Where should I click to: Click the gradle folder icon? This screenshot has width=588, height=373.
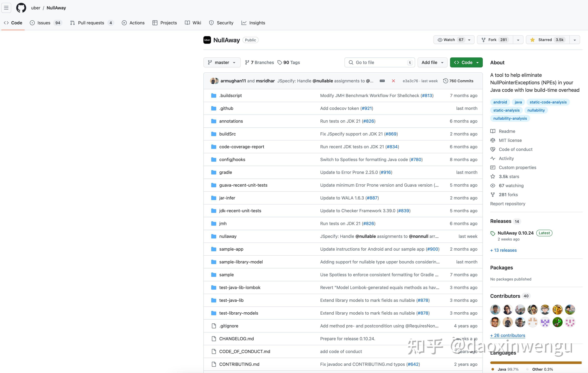[214, 172]
